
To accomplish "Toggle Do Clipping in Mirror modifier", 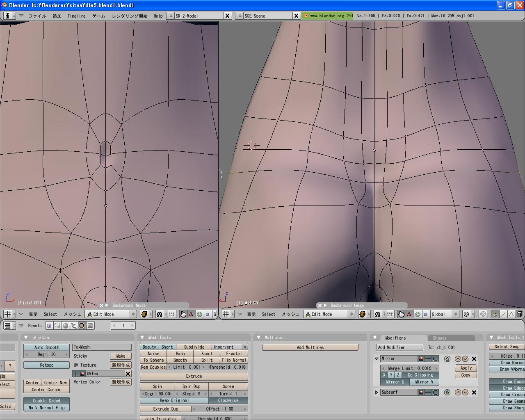I will (x=420, y=375).
